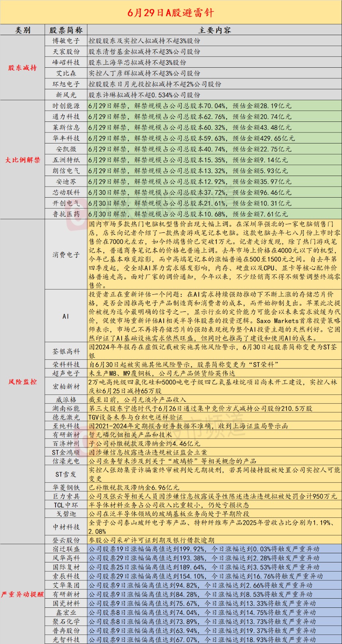Select stock name 华菱钢铁
Viewport: 342px width, 644px height.
[66, 487]
